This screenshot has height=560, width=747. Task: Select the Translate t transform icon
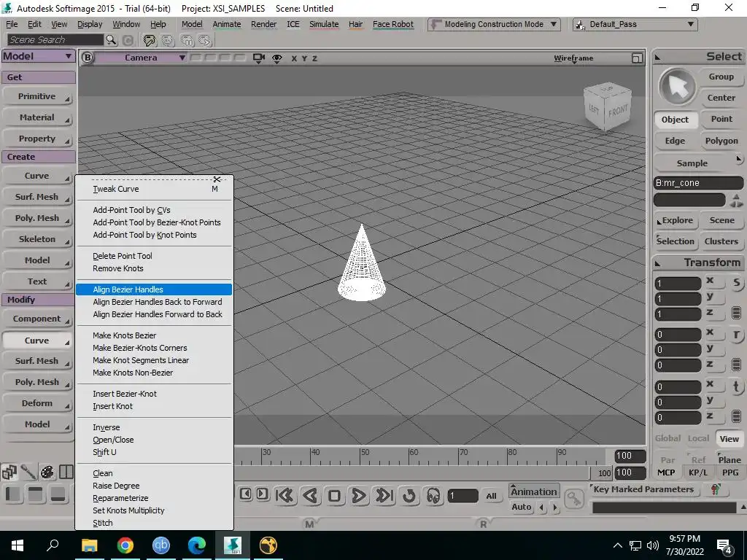[x=737, y=386]
